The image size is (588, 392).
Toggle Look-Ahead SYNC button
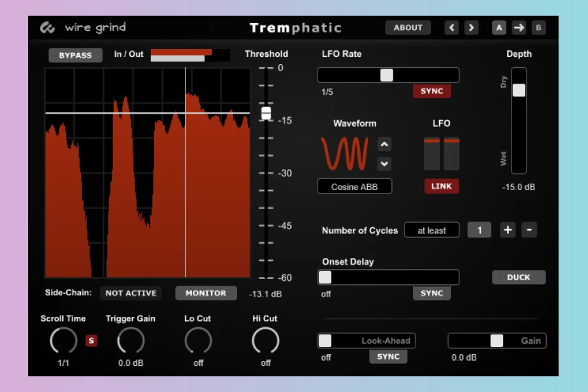[x=388, y=356]
